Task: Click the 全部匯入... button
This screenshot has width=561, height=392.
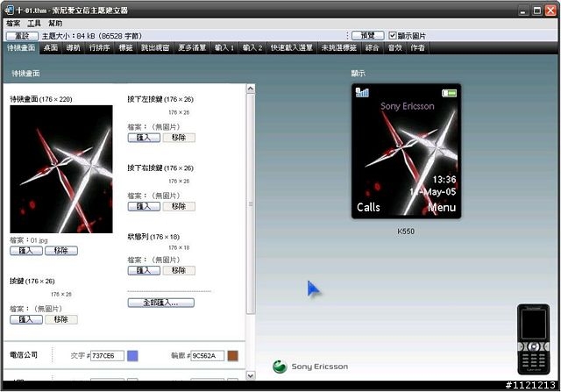Action: (x=161, y=303)
